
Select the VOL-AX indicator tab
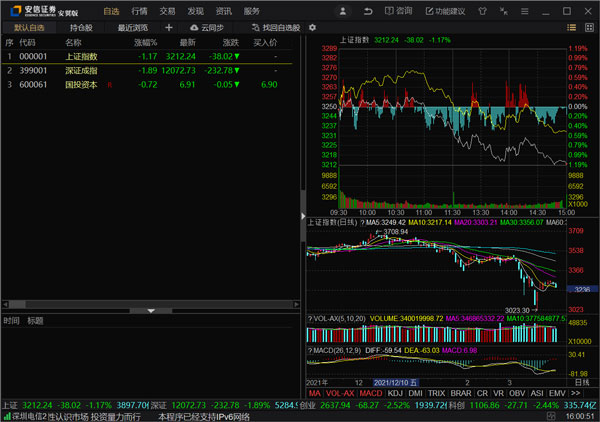(x=340, y=393)
